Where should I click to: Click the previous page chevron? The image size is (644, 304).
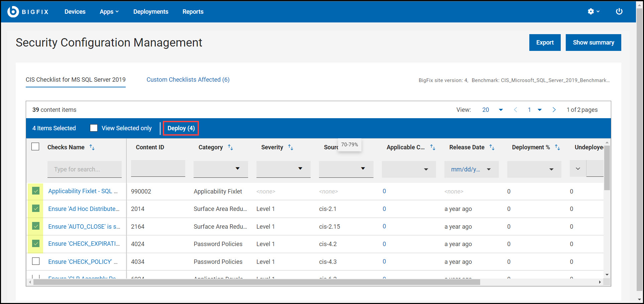coord(515,109)
